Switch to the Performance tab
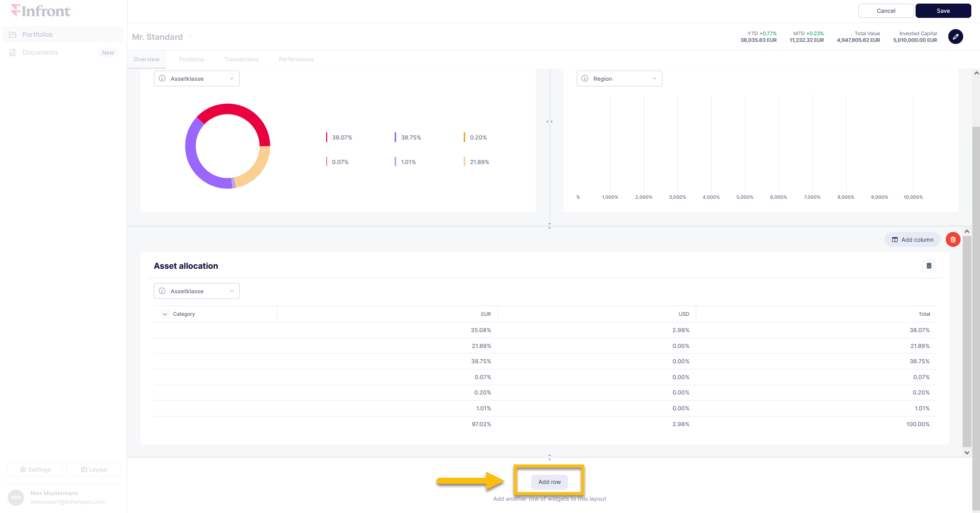Screen dimensions: 980x513 coord(296,60)
